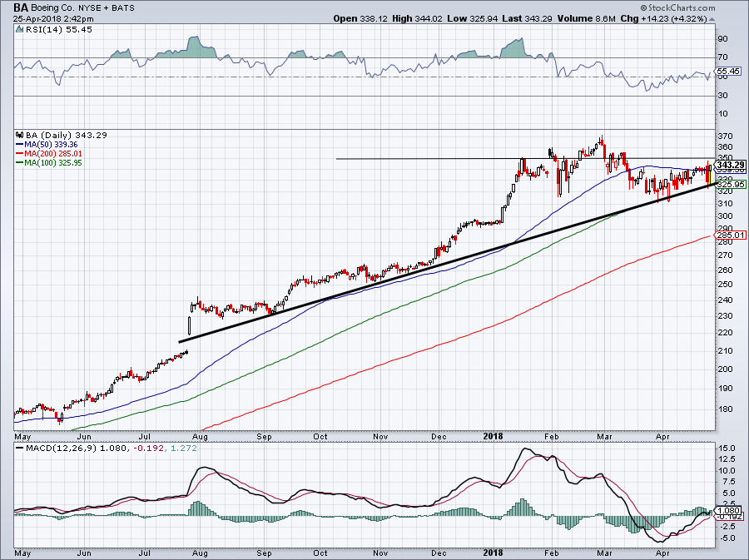Click the 'Oct' label under the price chart
This screenshot has height=560, width=749.
320,436
